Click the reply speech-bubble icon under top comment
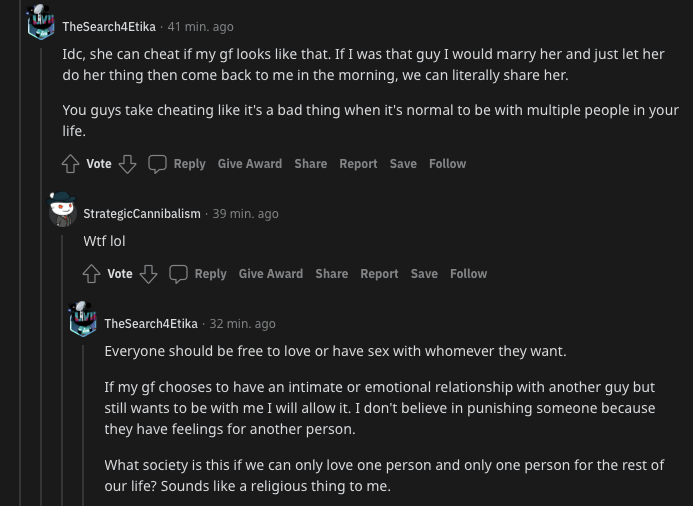Screen dimensions: 693x506 pyautogui.click(x=157, y=164)
